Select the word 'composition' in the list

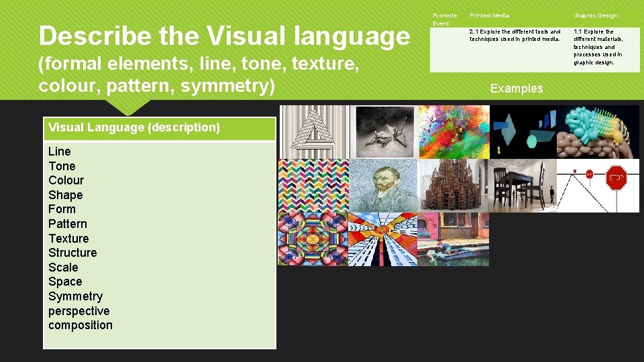click(80, 325)
